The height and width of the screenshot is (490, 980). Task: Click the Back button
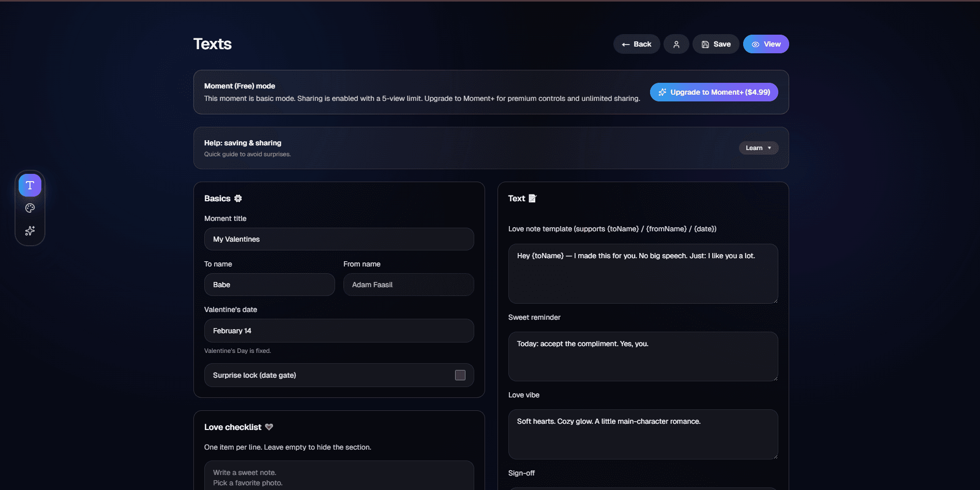pyautogui.click(x=636, y=44)
